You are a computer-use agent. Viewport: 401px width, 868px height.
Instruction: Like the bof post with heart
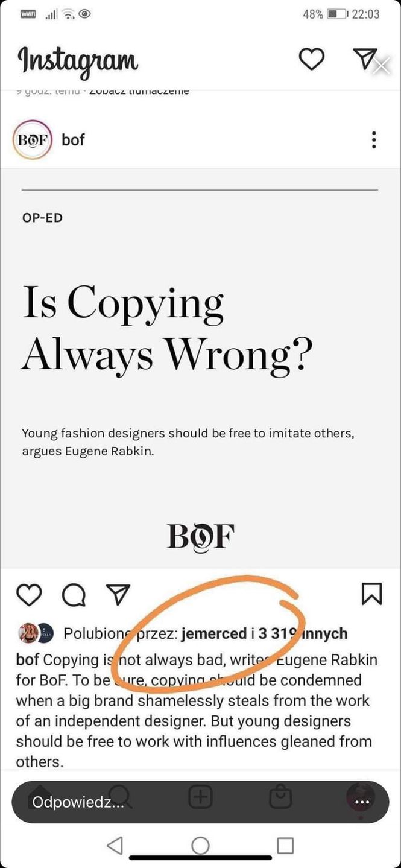click(x=28, y=595)
